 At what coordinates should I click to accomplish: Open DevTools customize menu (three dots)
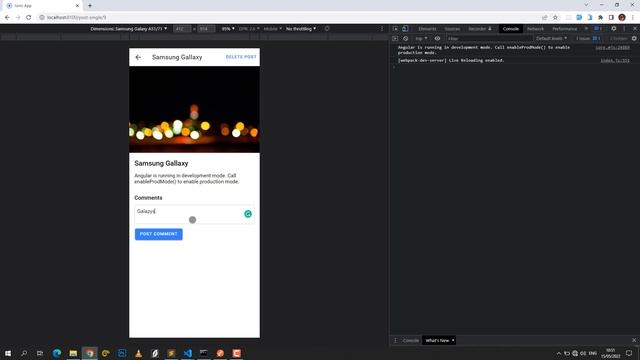coord(624,29)
